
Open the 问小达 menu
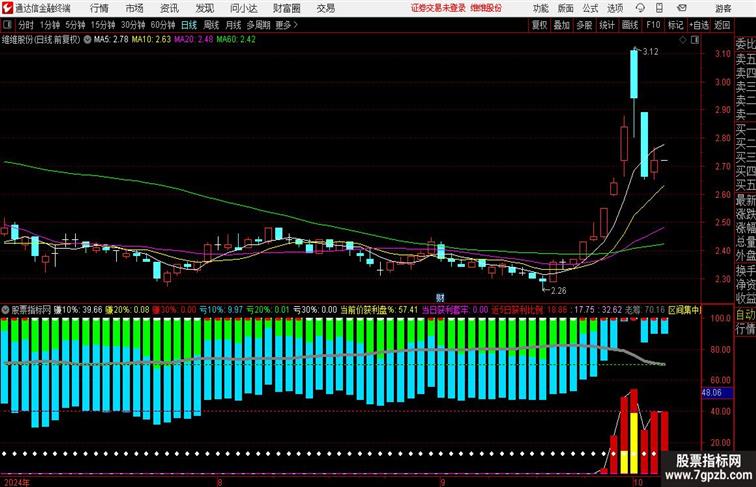[243, 8]
